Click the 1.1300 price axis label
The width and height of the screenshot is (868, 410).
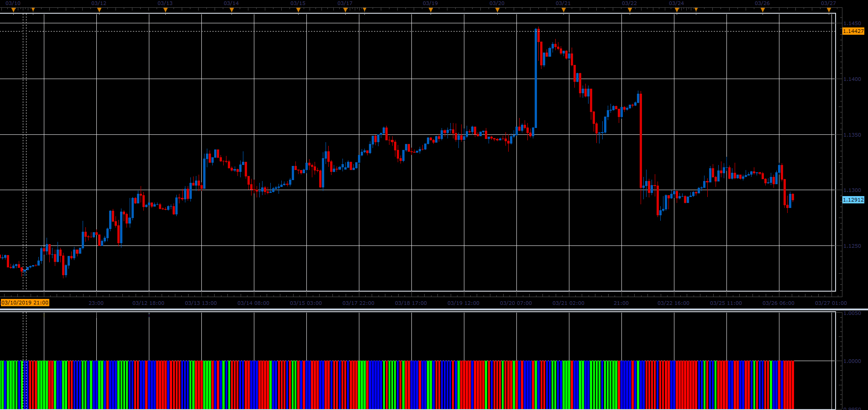pyautogui.click(x=852, y=190)
